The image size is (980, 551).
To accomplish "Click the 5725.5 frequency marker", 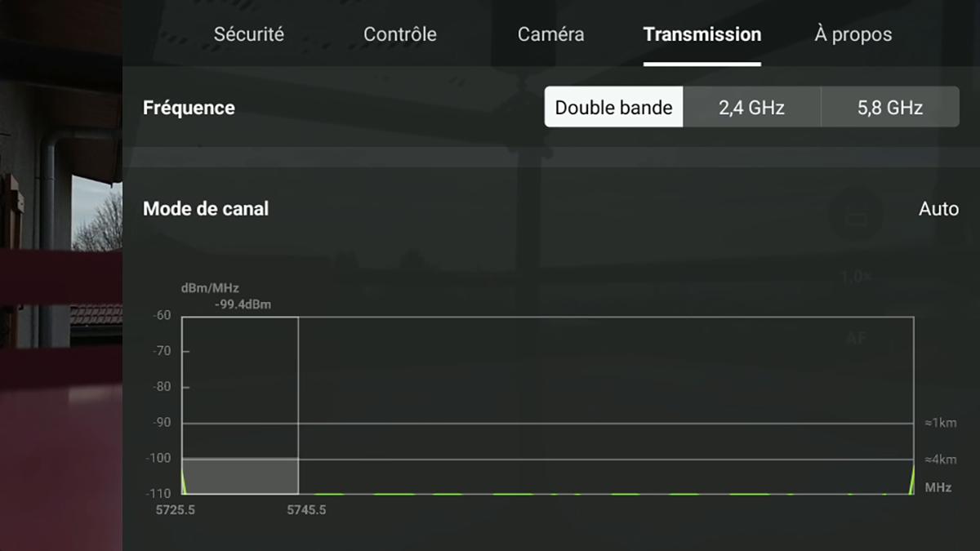I will (176, 510).
